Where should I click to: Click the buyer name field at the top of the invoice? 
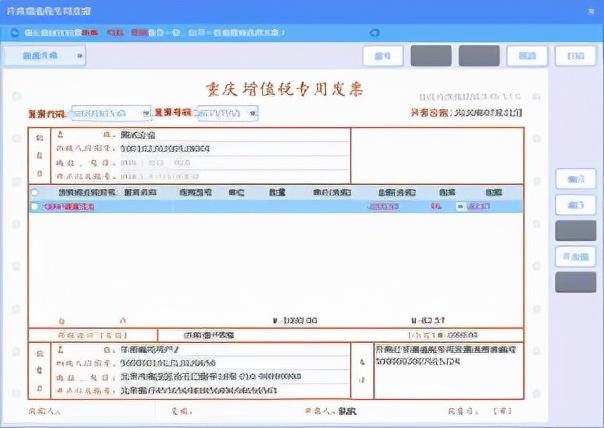pyautogui.click(x=234, y=135)
